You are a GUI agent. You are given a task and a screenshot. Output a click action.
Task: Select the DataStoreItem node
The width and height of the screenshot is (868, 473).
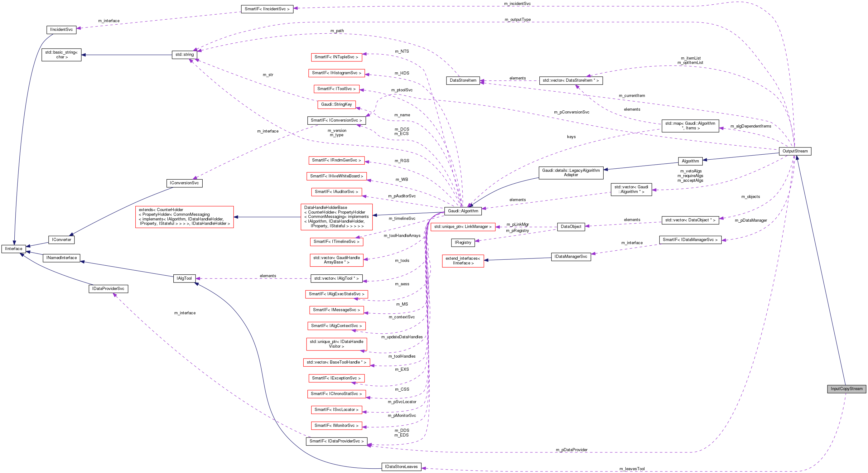pyautogui.click(x=463, y=80)
